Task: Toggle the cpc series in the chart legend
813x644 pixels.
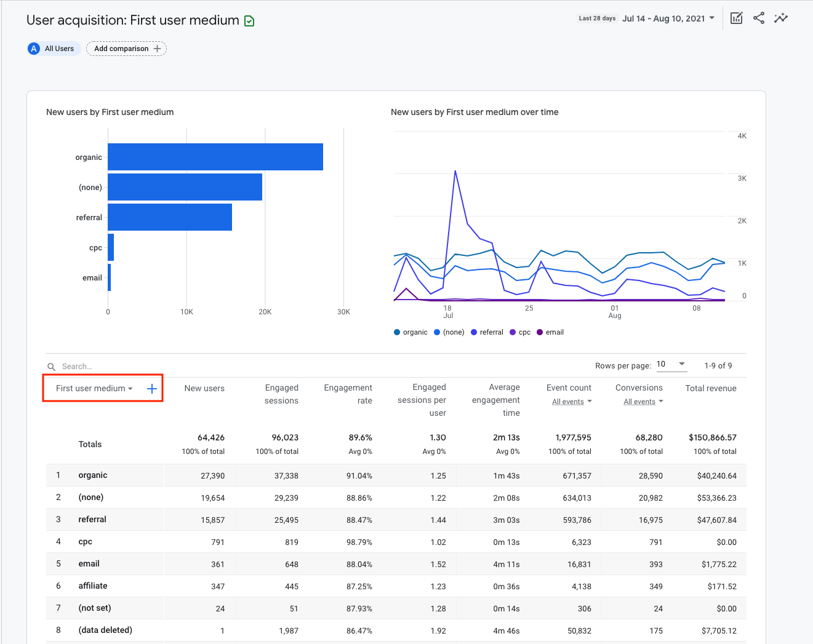Action: tap(520, 332)
